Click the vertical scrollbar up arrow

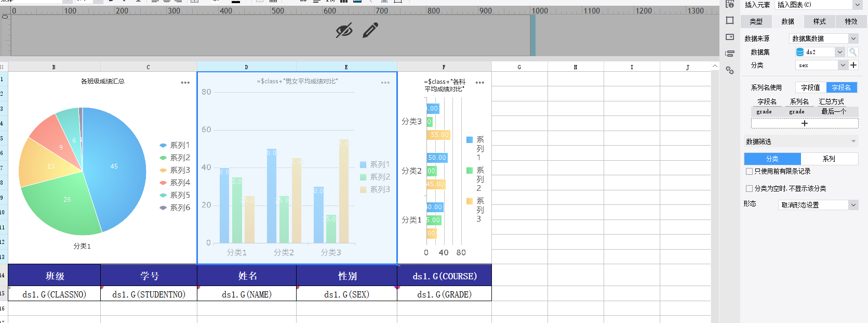pos(715,67)
